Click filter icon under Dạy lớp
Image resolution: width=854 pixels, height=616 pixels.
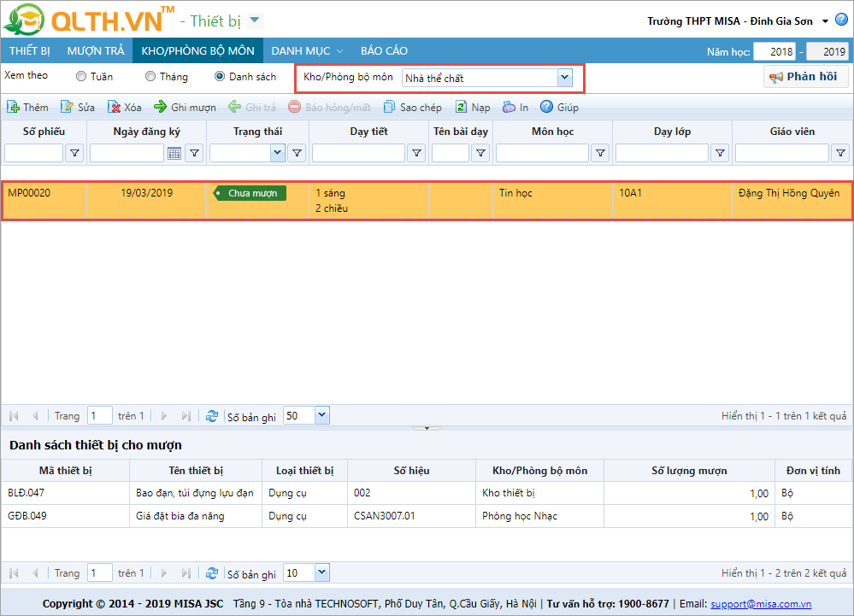click(x=720, y=153)
